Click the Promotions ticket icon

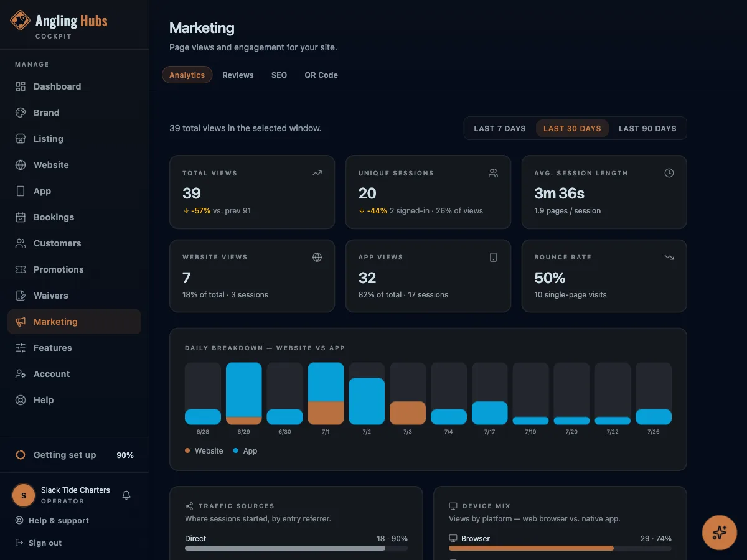(x=21, y=269)
